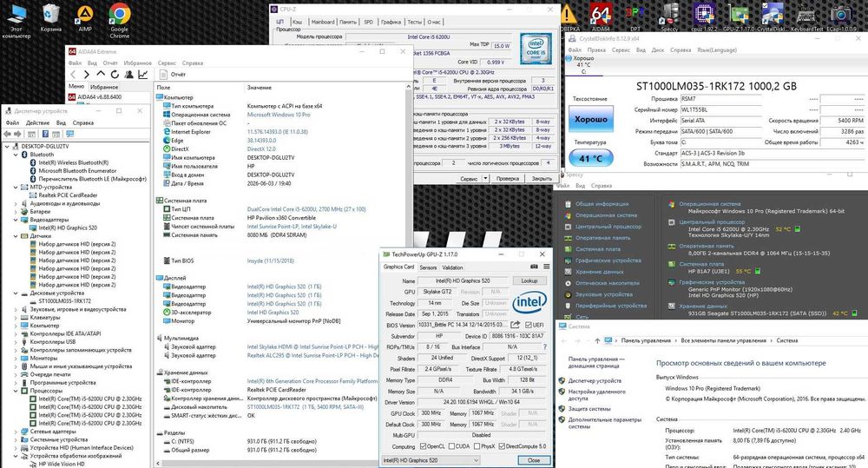This screenshot has height=468, width=868.
Task: Collapse the Bluetooth node in Device Manager
Action: click(x=16, y=155)
